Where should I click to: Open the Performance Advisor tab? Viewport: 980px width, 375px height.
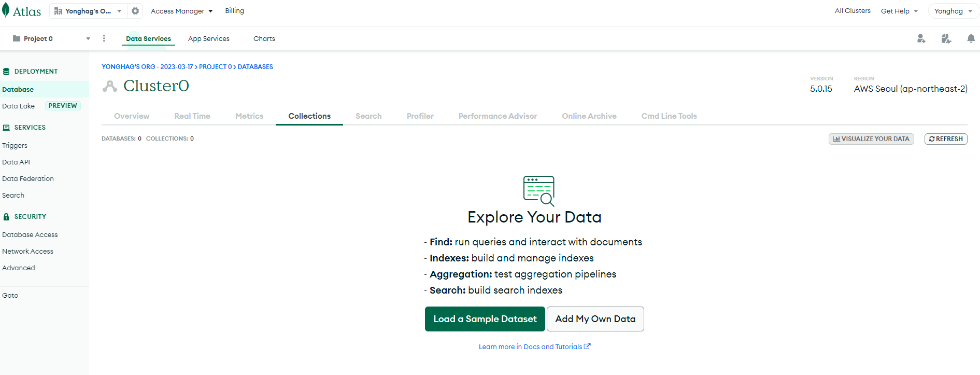click(498, 116)
